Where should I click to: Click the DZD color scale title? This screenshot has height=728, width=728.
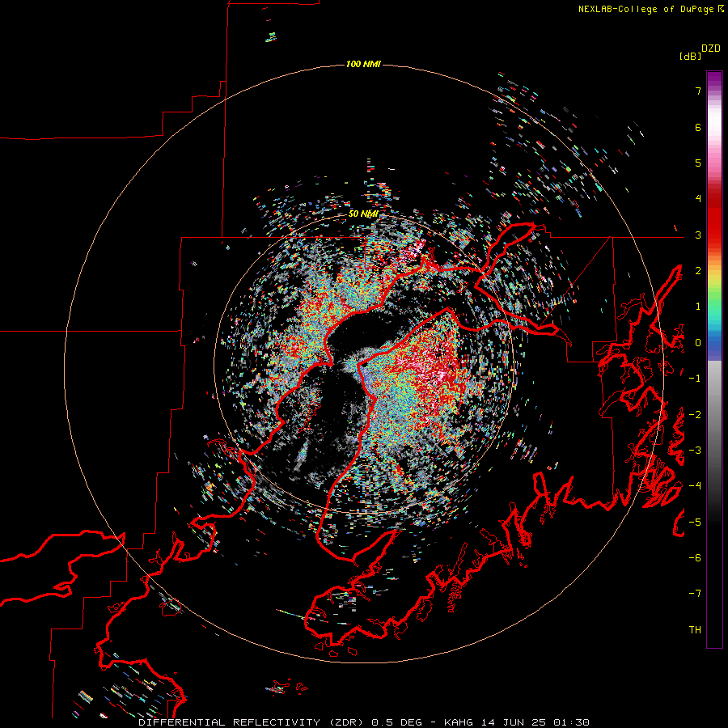point(711,49)
